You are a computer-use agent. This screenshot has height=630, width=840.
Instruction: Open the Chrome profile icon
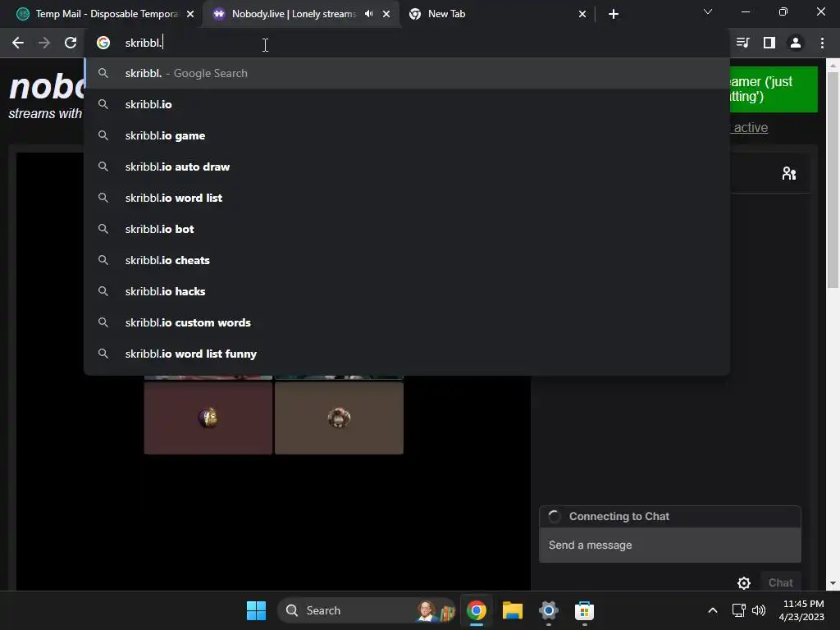[796, 43]
